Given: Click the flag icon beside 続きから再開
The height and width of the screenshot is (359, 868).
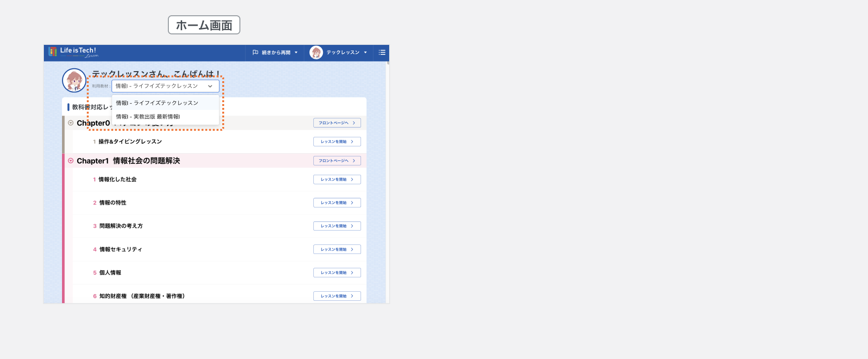Looking at the screenshot, I should [255, 53].
